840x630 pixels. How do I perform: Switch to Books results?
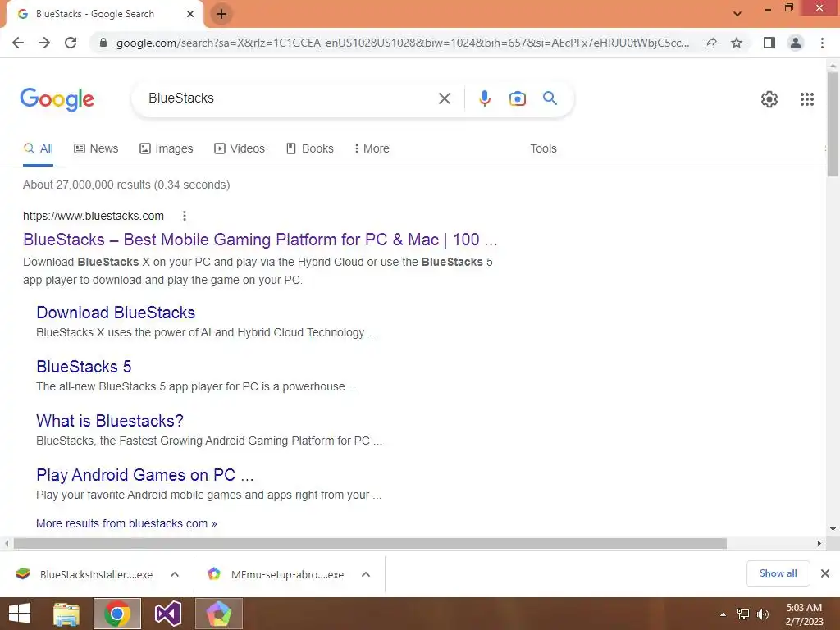[309, 148]
